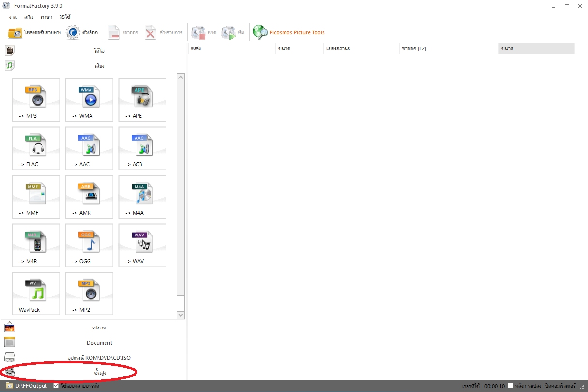This screenshot has width=588, height=392.
Task: Choose the WavPack conversion icon
Action: click(36, 294)
